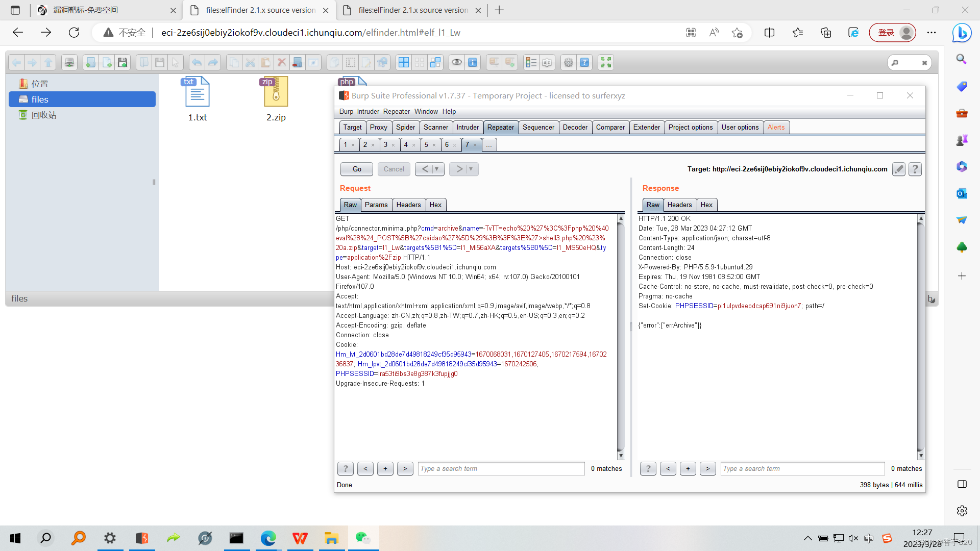Screen dimensions: 980x551
Task: Create new text file in elFinder
Action: pos(107,62)
